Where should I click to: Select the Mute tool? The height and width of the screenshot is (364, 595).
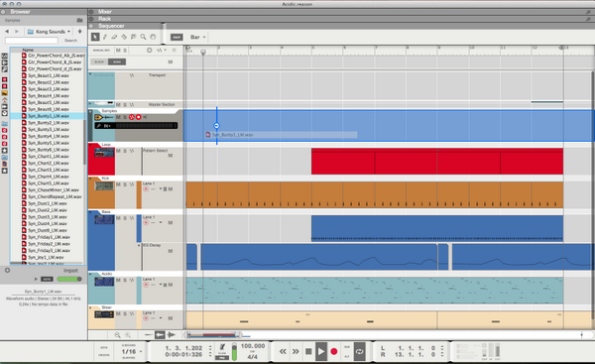point(133,37)
